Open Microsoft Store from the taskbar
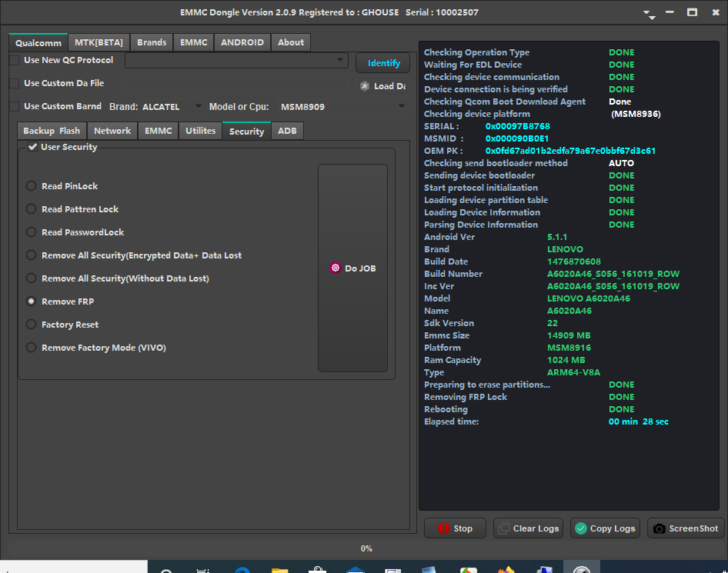 [318, 569]
